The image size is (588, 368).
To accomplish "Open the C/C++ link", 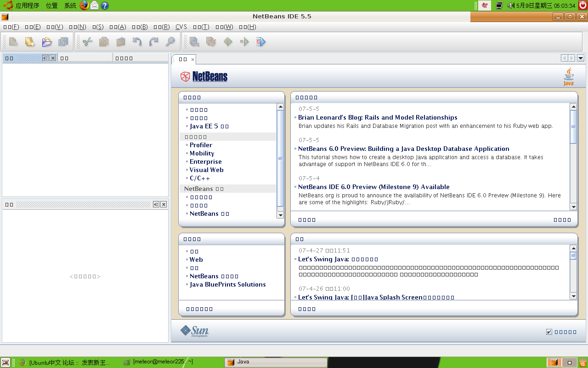I will [200, 178].
